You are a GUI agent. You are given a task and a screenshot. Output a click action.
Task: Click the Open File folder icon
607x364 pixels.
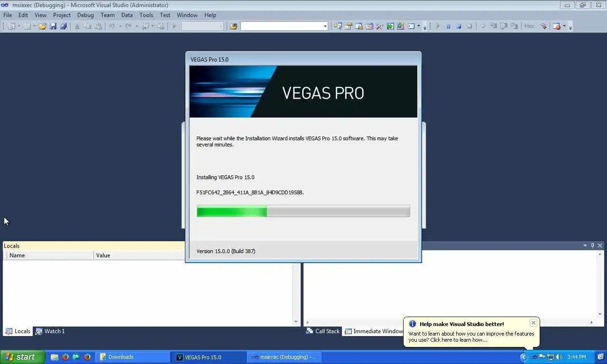point(43,26)
